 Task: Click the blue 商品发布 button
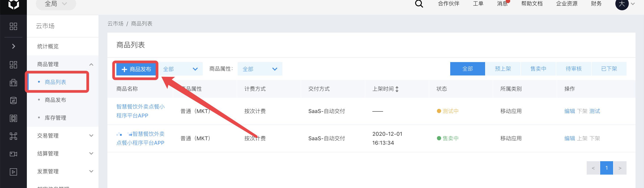pos(136,69)
